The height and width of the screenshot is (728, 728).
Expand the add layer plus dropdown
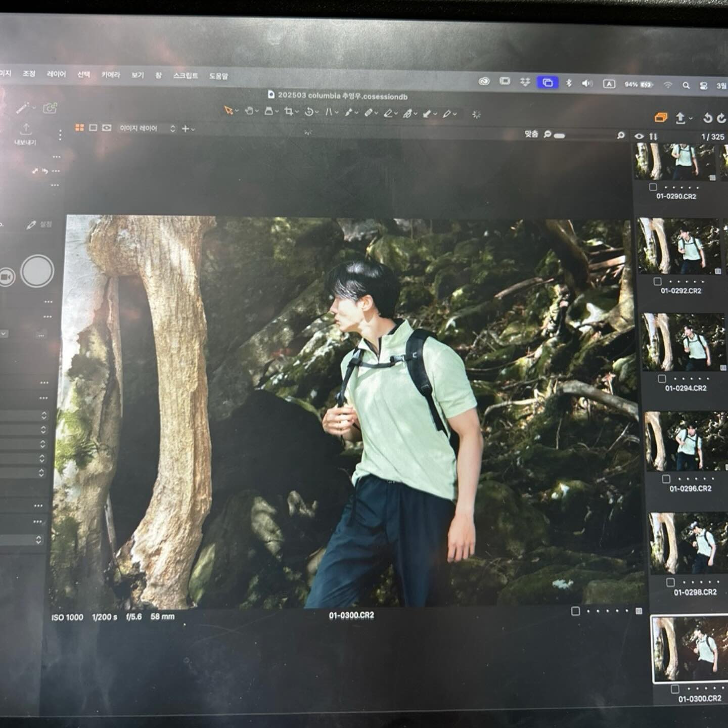click(187, 129)
